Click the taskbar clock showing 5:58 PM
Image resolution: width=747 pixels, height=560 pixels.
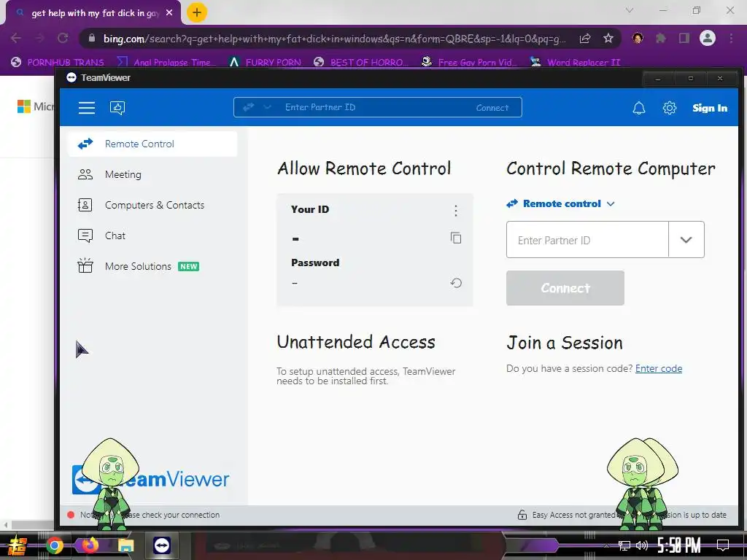point(679,545)
